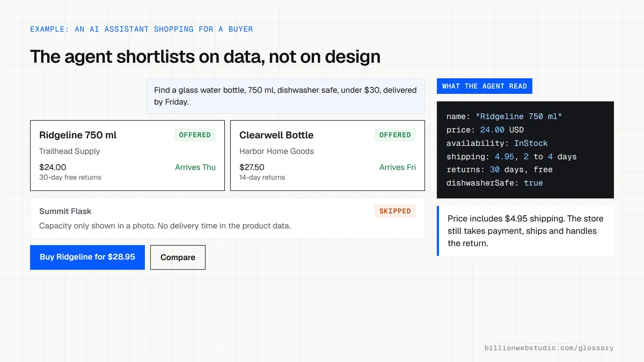This screenshot has height=362, width=644.
Task: Select the Ridgeline 750 ml product title
Action: coord(78,135)
